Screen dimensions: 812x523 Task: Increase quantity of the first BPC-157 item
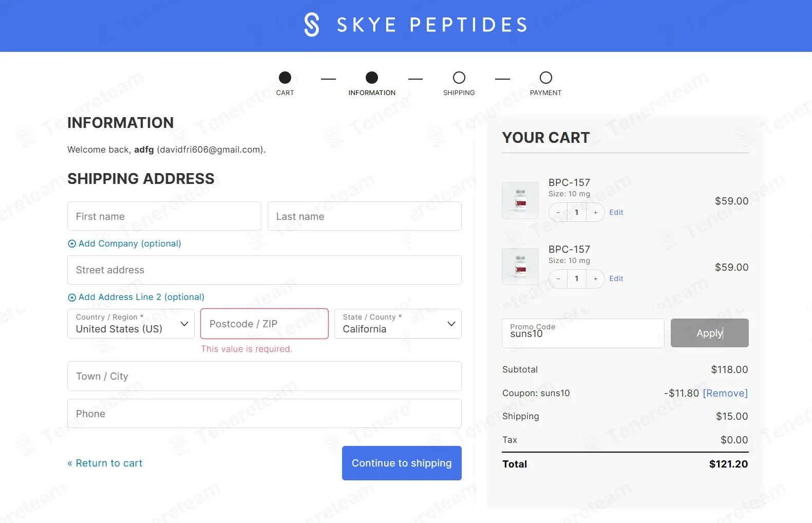[595, 212]
